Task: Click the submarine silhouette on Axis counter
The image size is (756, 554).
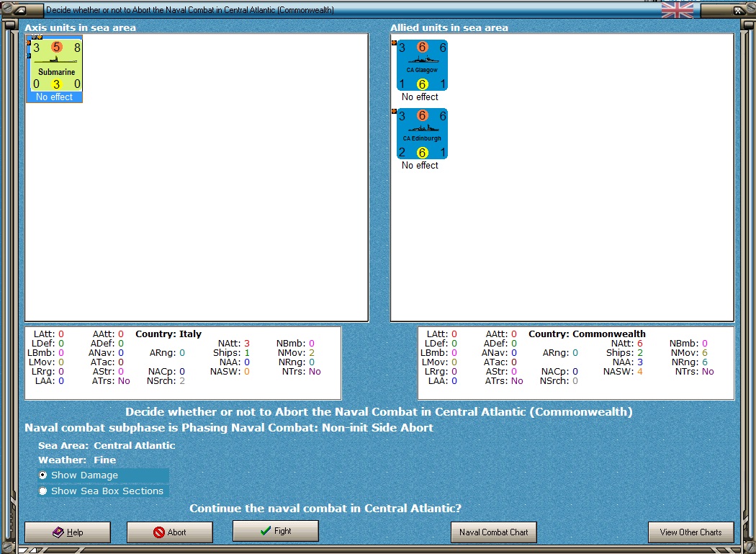Action: click(56, 60)
